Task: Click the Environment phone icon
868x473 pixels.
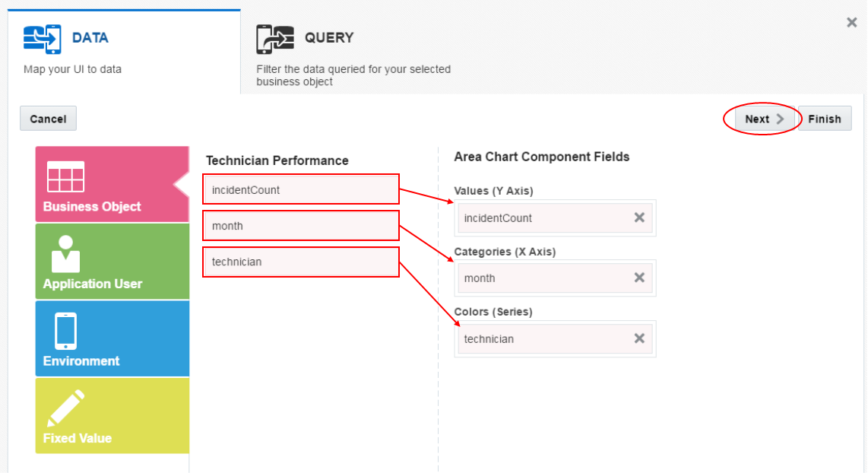Action: point(65,331)
